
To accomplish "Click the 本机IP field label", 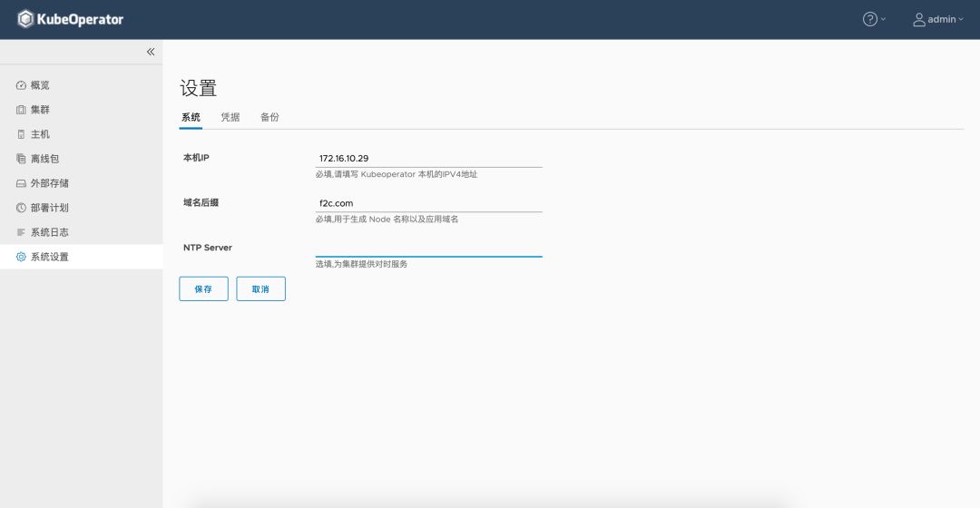I will [196, 158].
